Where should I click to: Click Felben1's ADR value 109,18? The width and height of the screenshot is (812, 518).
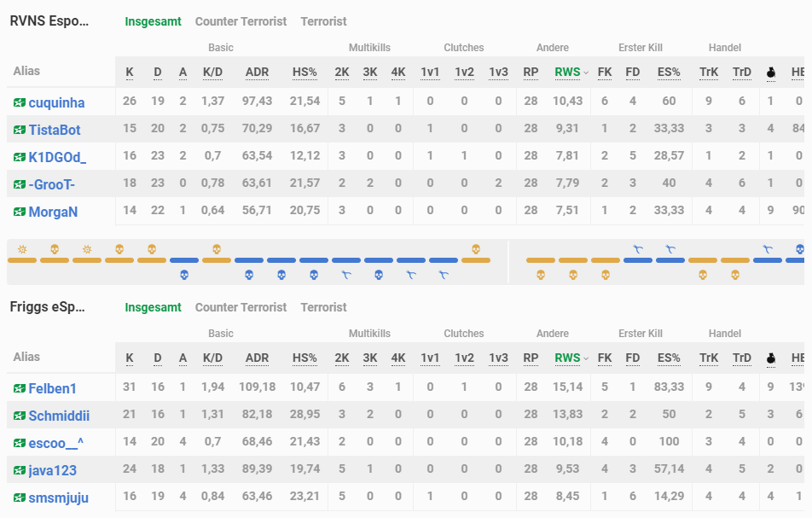257,387
